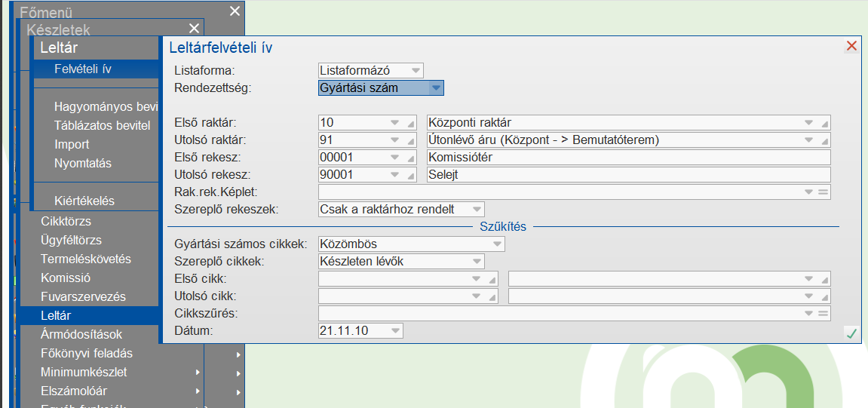Expand the Rendezettség Gyártási szám dropdown

coord(435,88)
